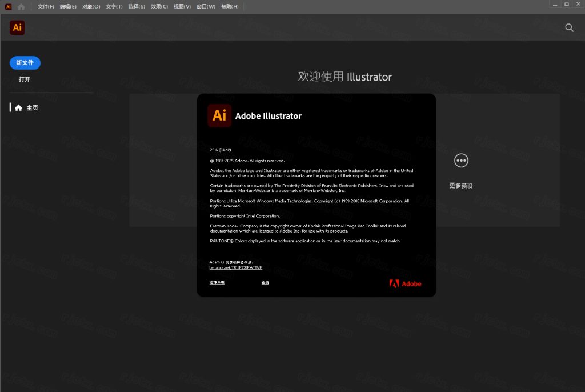Click the 29.6 (64-bit) version text
The width and height of the screenshot is (585, 392).
click(221, 150)
